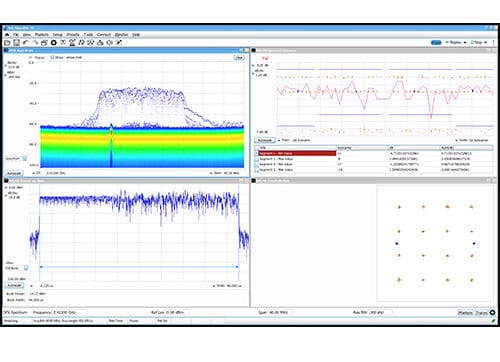
Task: Open the Presets menu
Action: [x=73, y=35]
